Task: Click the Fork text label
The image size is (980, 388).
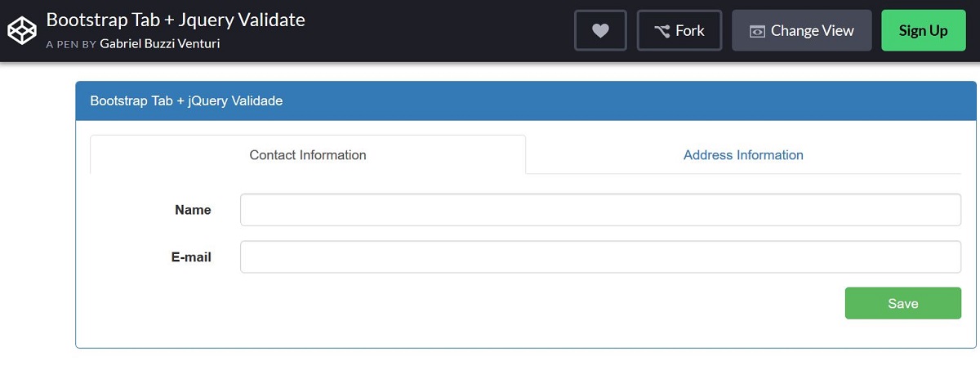Action: point(690,31)
